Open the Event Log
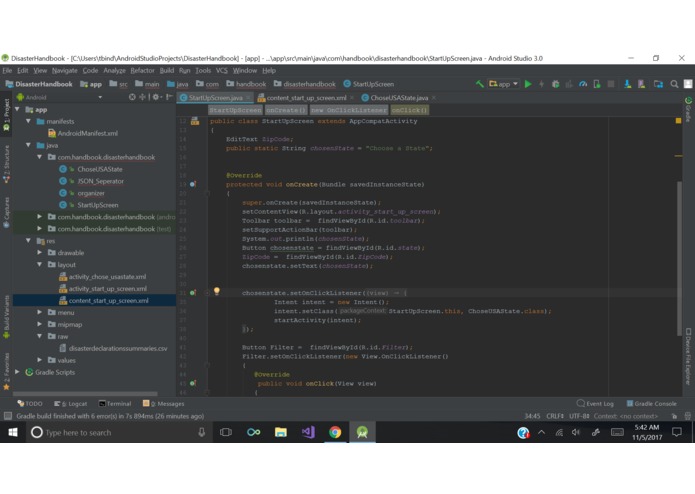Image resolution: width=695 pixels, height=494 pixels. pyautogui.click(x=595, y=403)
